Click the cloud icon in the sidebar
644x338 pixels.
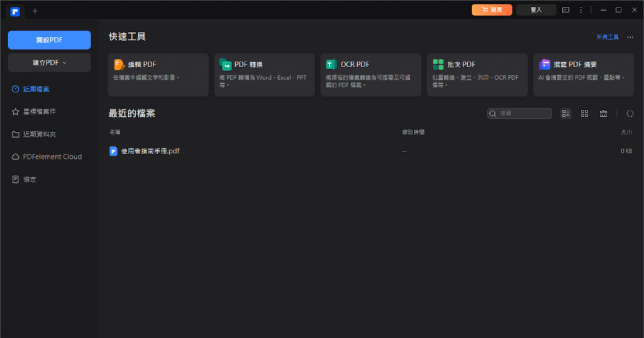click(16, 156)
